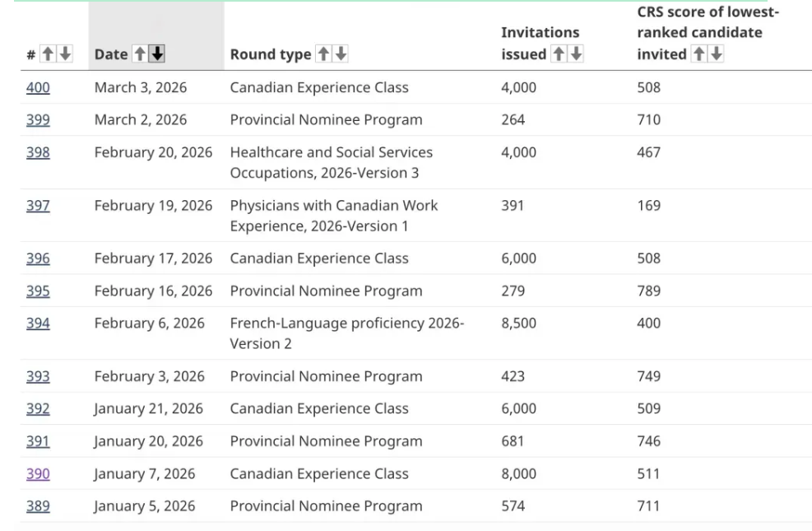Image resolution: width=812 pixels, height=531 pixels.
Task: Open round 399 details link
Action: click(x=38, y=119)
